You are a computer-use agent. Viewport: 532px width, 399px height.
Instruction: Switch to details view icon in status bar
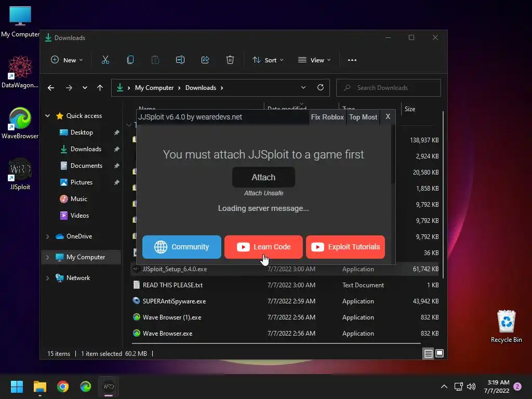(428, 353)
